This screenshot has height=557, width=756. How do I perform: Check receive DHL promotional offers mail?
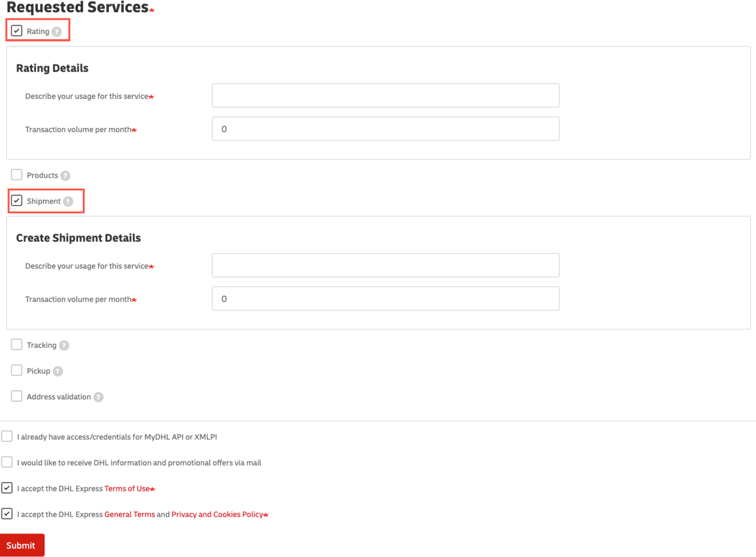click(8, 462)
